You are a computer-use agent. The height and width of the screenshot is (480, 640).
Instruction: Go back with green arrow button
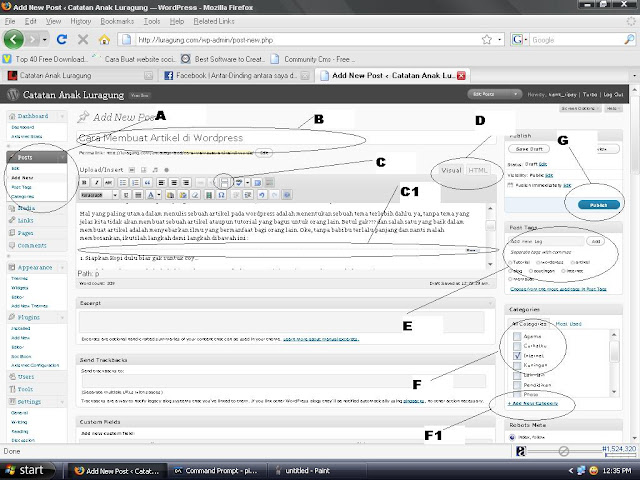click(13, 40)
